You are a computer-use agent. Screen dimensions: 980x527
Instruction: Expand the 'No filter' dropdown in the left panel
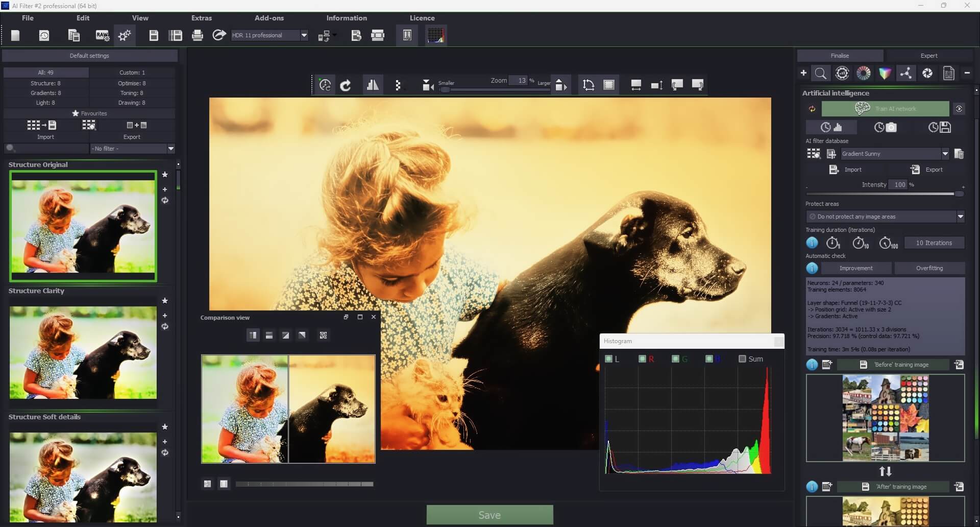pos(171,149)
